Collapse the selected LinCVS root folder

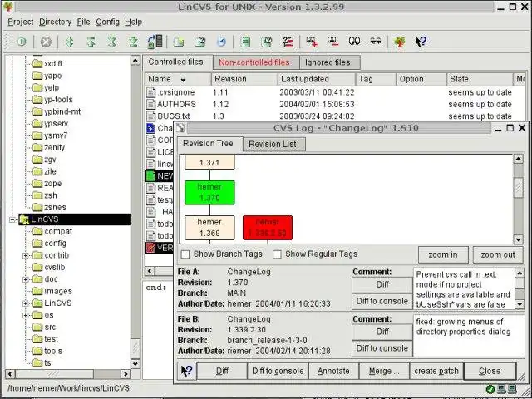click(12, 219)
